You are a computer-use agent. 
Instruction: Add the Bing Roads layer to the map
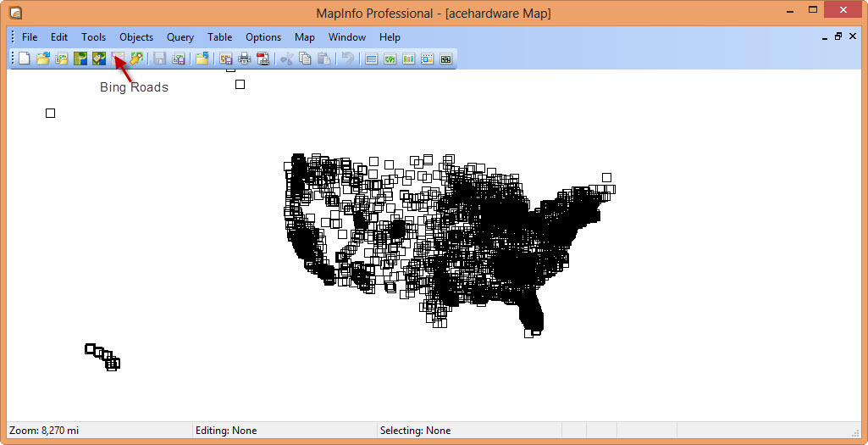118,58
